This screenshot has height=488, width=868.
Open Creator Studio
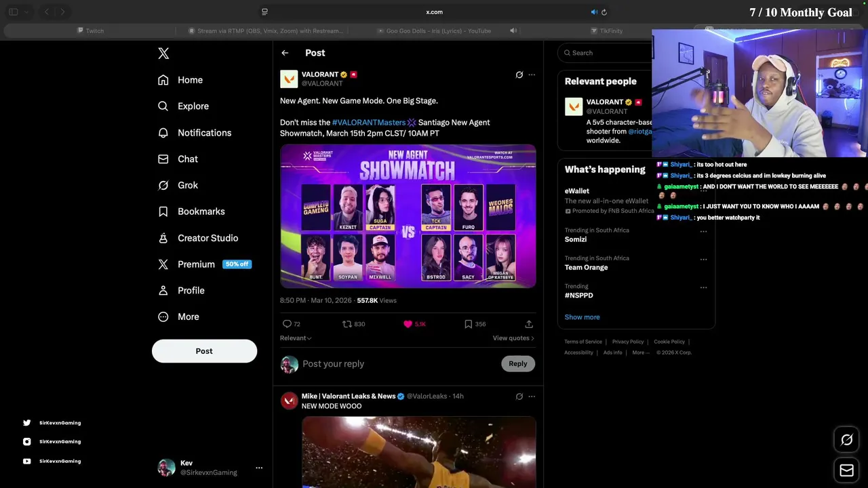(198, 238)
